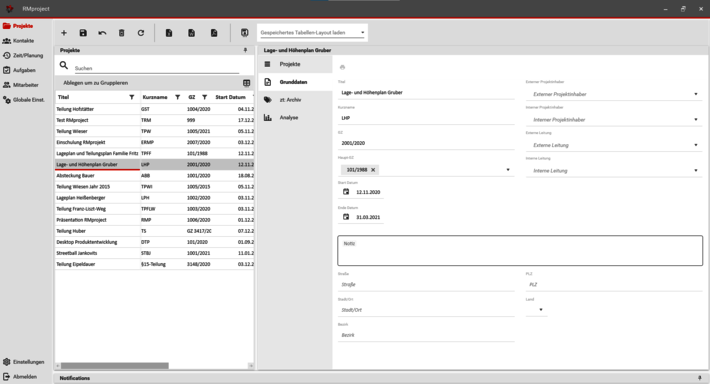
Task: Open the Start Datum calendar picker
Action: [346, 192]
